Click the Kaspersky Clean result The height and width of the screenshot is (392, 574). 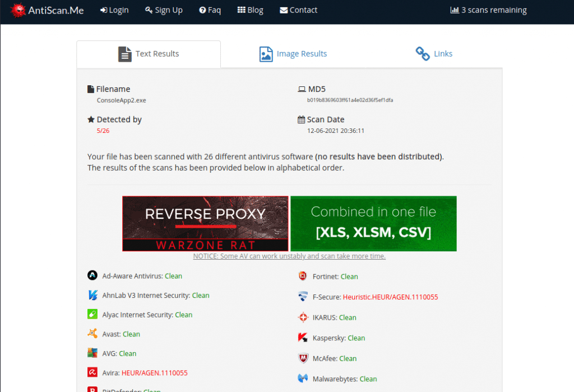click(356, 338)
